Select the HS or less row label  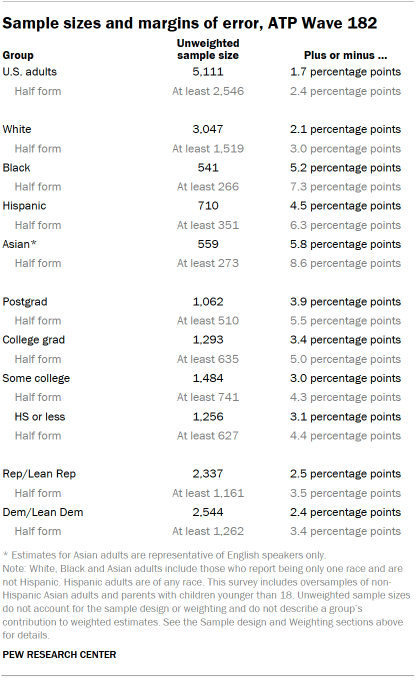point(40,417)
